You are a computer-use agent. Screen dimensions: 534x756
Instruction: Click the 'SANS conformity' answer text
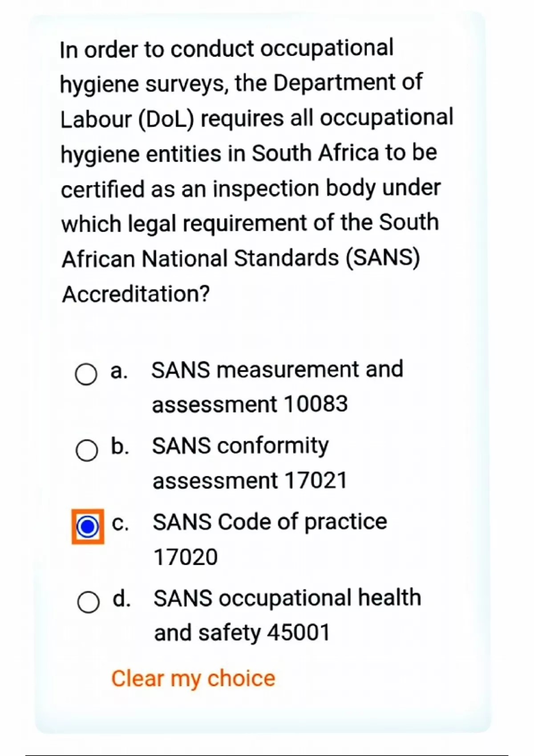pyautogui.click(x=240, y=446)
